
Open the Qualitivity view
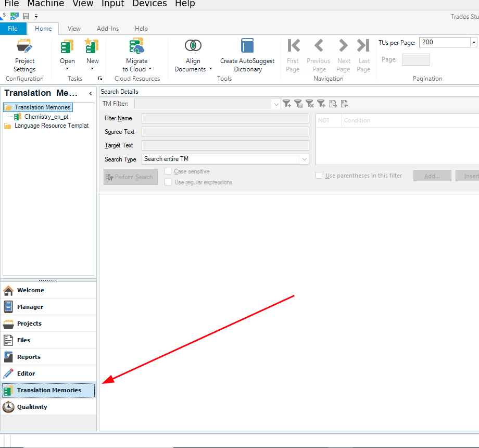(x=48, y=407)
